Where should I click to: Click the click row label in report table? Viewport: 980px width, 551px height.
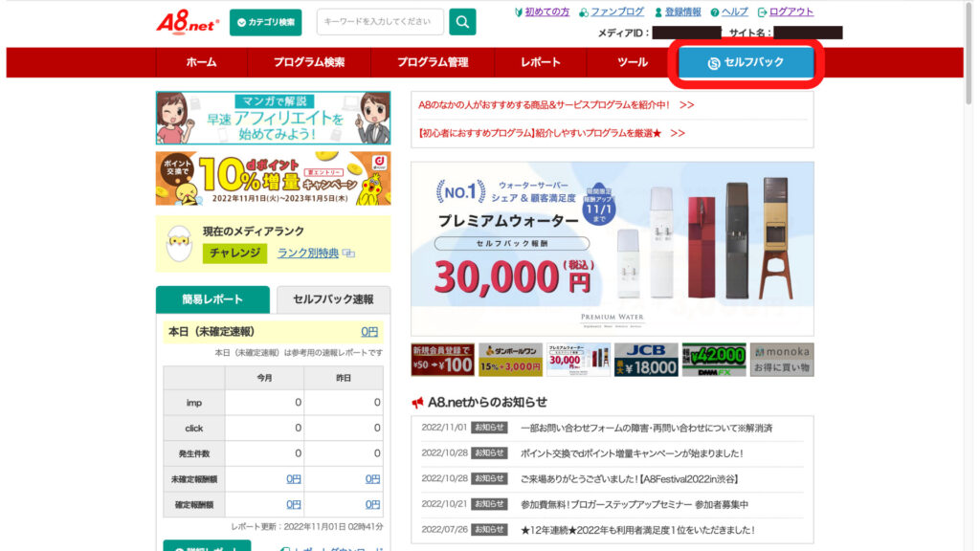193,429
